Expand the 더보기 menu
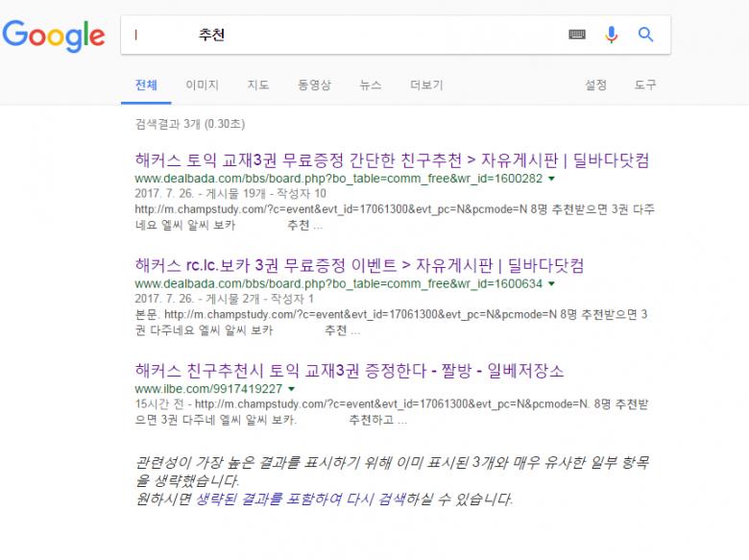Viewport: 749px width, 560px height. click(426, 85)
